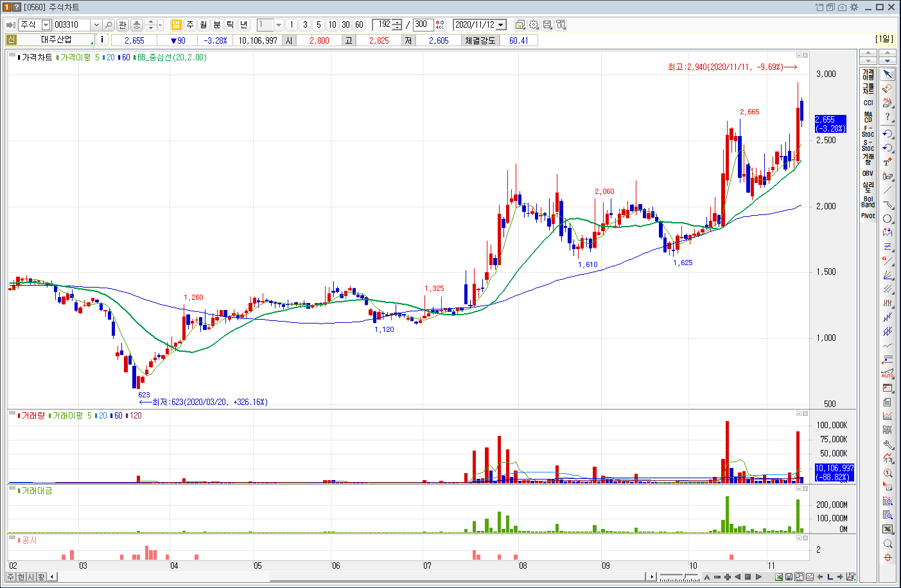Click the 주 button at bottom-left
The height and width of the screenshot is (588, 901).
tap(11, 576)
